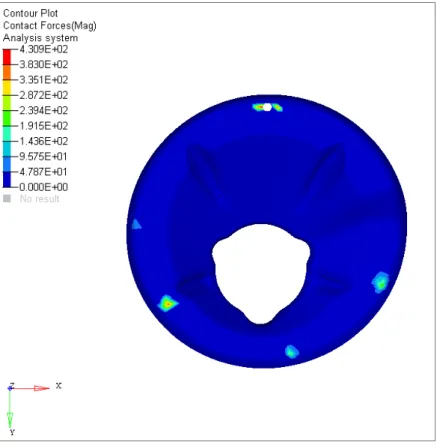Click the Contour Plot legend title
The height and width of the screenshot is (448, 437).
point(30,13)
